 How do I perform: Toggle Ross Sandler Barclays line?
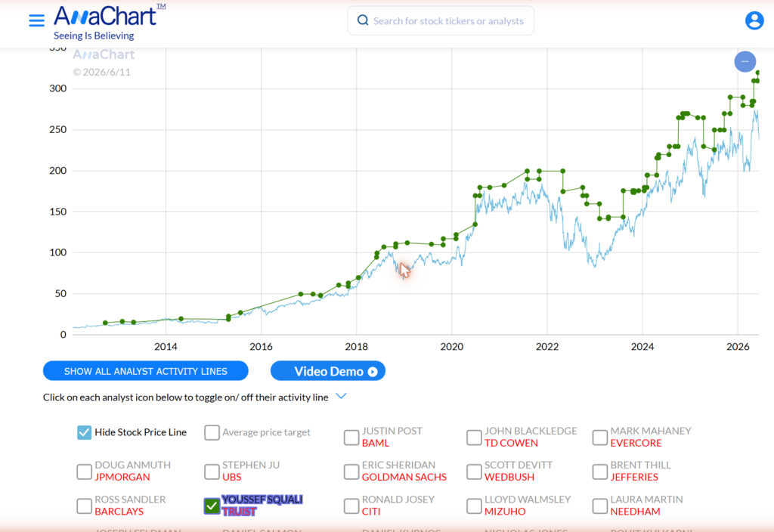[85, 506]
